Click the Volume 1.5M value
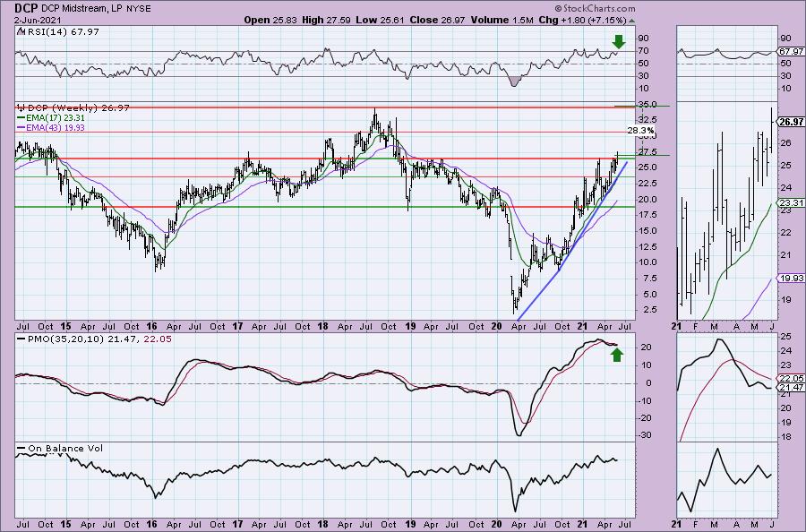This screenshot has width=806, height=532. (x=502, y=20)
